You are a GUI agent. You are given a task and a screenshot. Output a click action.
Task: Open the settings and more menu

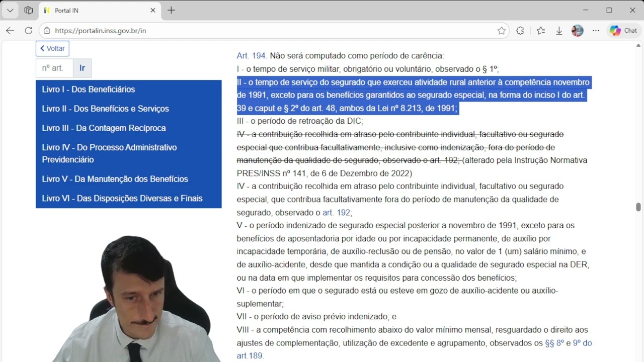596,31
